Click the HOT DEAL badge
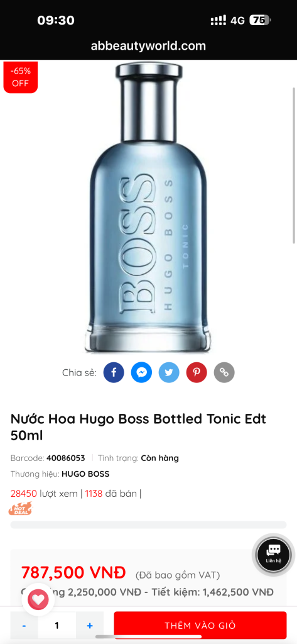297x644 pixels. (21, 509)
